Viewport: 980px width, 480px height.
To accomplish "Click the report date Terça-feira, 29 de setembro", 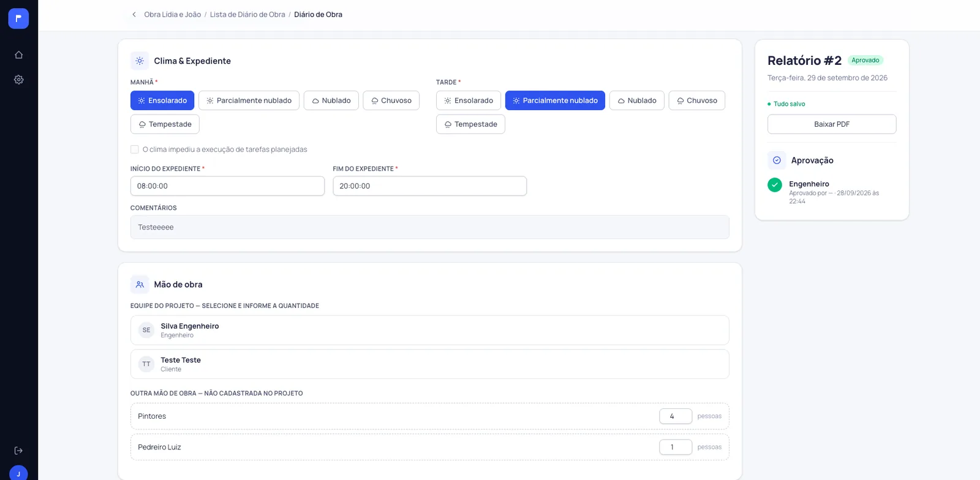I will (x=827, y=78).
